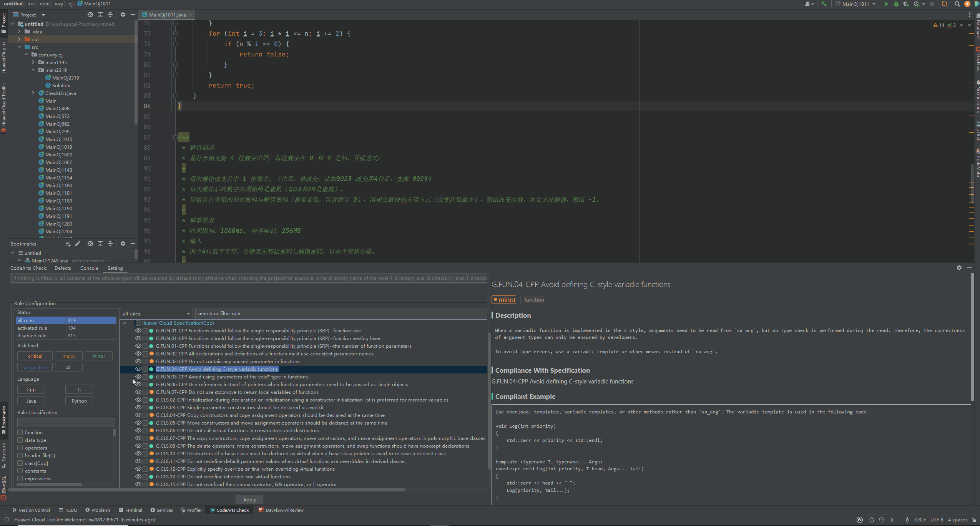Image resolution: width=980 pixels, height=526 pixels.
Task: Open the all rules dropdown
Action: (156, 314)
